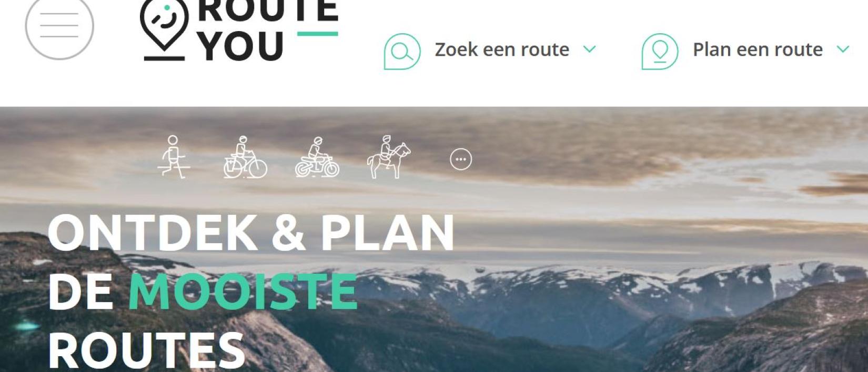Click the ROUTES heading word

click(x=147, y=350)
